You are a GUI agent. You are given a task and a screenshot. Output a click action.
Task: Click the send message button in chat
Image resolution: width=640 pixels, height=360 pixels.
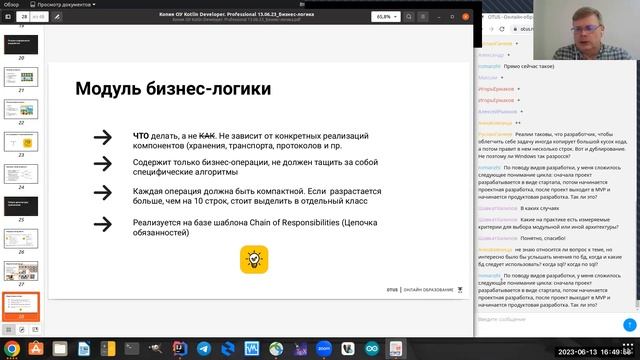click(629, 324)
